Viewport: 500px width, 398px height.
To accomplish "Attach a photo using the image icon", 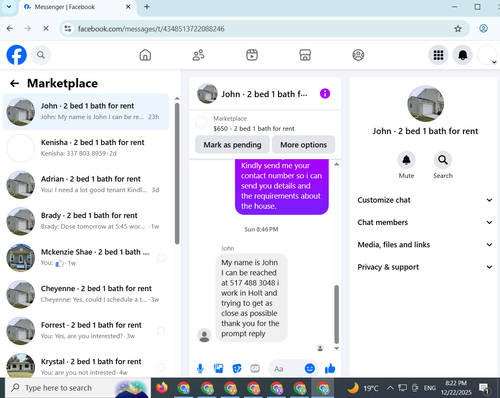I will coord(218,368).
